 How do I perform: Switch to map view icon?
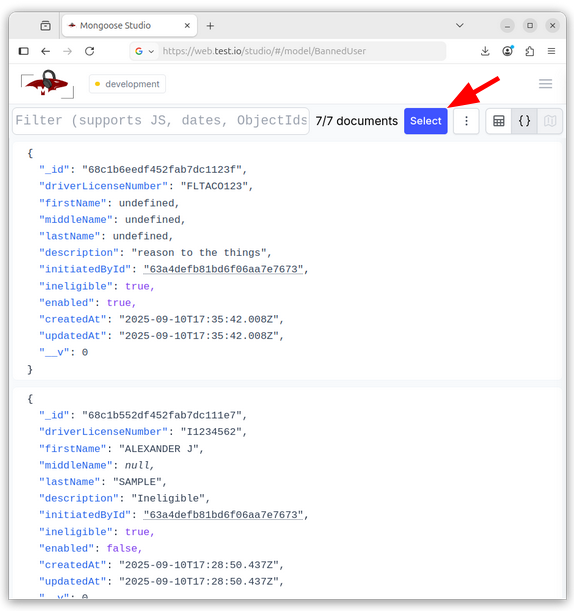(x=549, y=121)
